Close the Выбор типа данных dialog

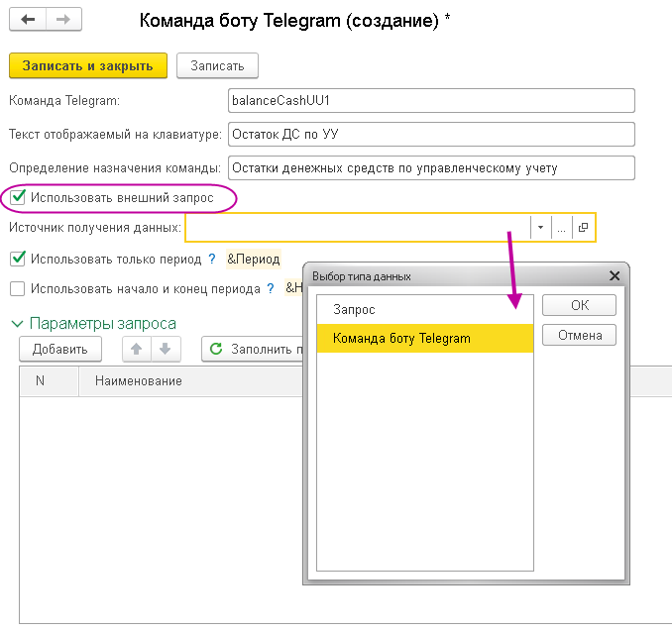pyautogui.click(x=615, y=276)
